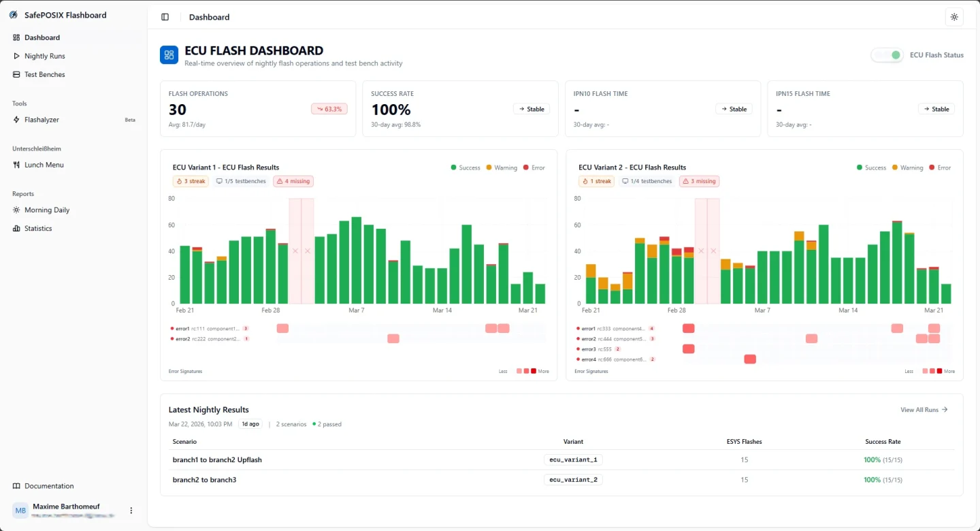Click the lightning icon beside Flashalyzer
The width and height of the screenshot is (980, 531).
pyautogui.click(x=16, y=120)
